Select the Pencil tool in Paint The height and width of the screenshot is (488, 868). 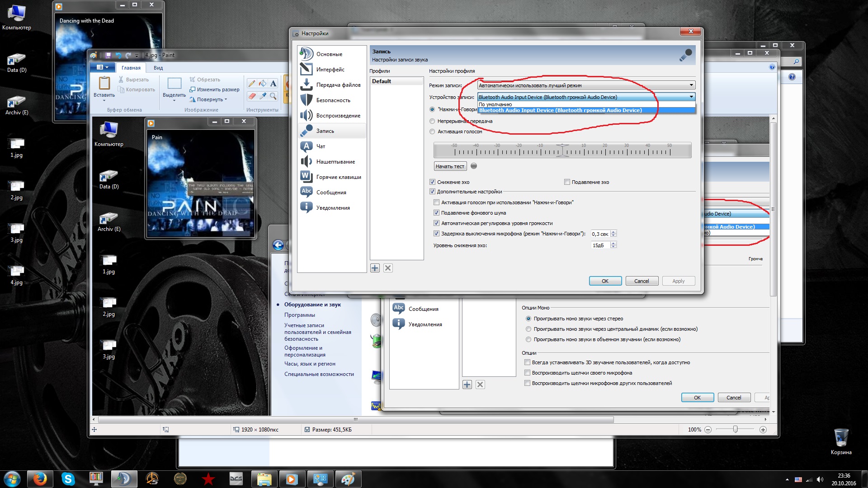point(252,83)
